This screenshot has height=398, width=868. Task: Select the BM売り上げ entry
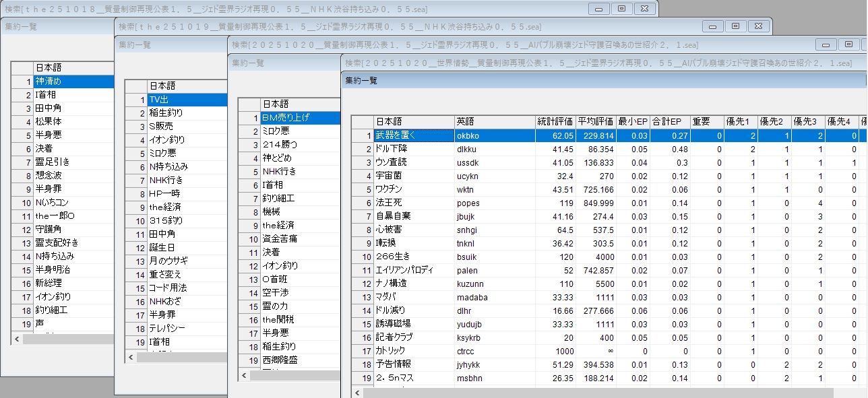point(299,118)
